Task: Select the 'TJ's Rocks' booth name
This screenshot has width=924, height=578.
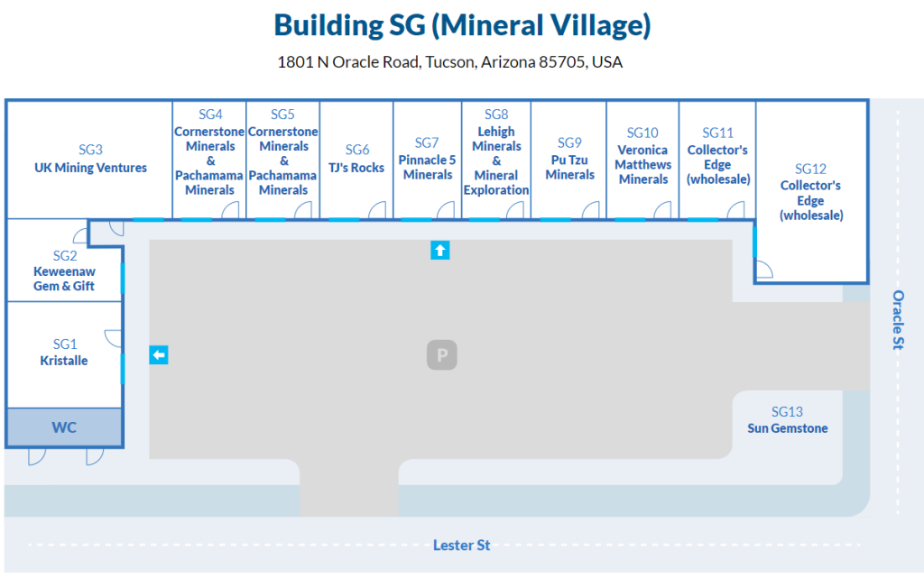Action: 356,168
